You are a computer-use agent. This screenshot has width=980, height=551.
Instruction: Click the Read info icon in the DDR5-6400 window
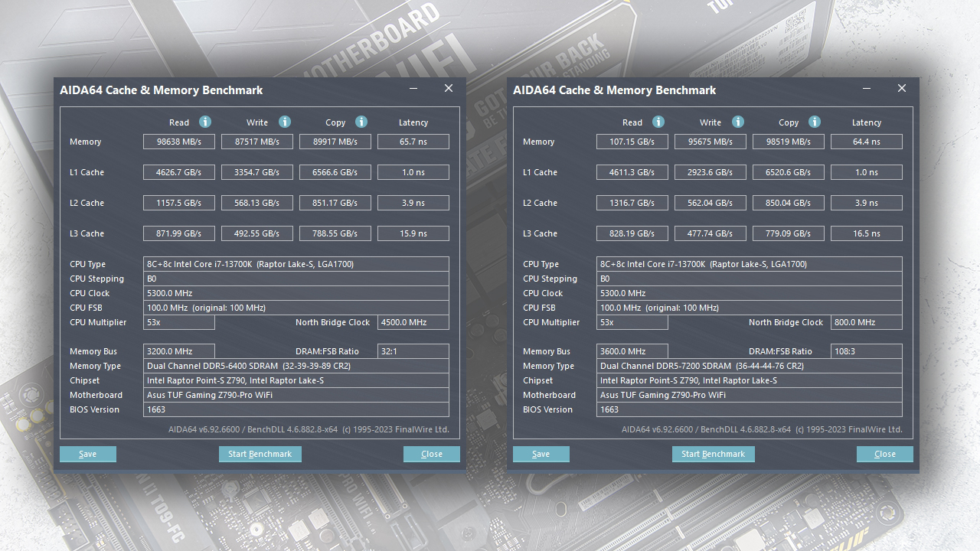204,122
